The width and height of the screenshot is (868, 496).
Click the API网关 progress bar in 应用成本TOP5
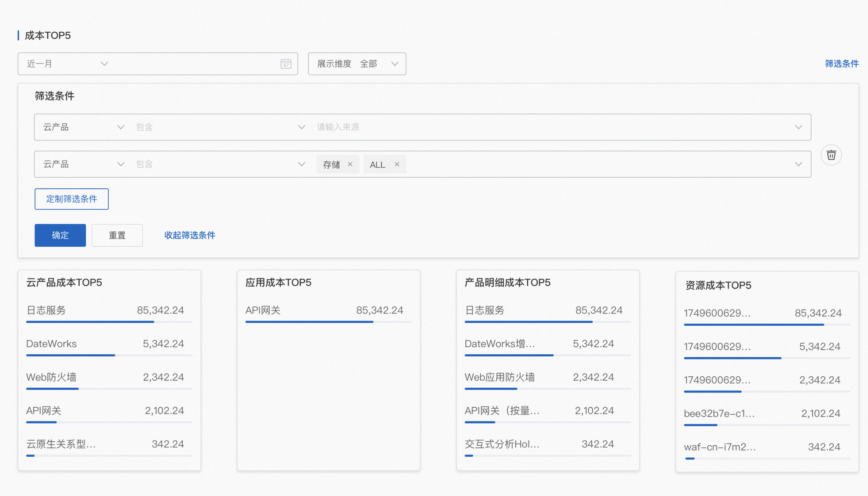328,322
